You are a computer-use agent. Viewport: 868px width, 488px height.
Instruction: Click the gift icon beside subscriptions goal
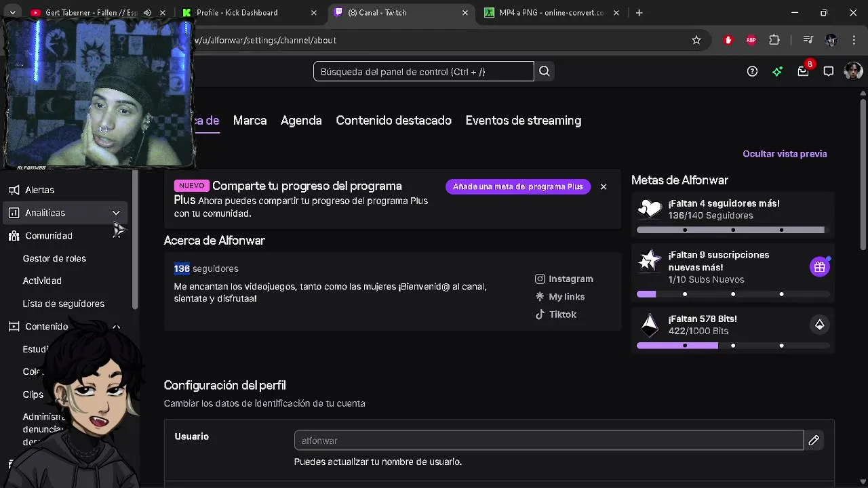click(820, 267)
